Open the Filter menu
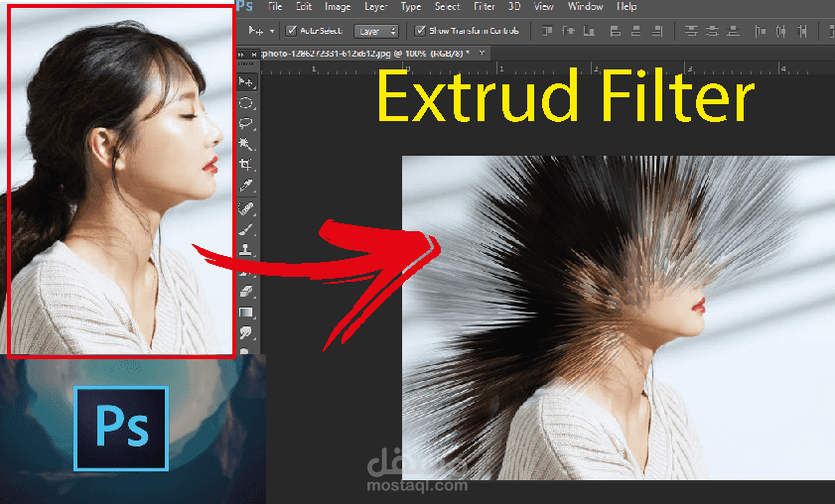Screen dimensions: 835x504 (x=485, y=6)
